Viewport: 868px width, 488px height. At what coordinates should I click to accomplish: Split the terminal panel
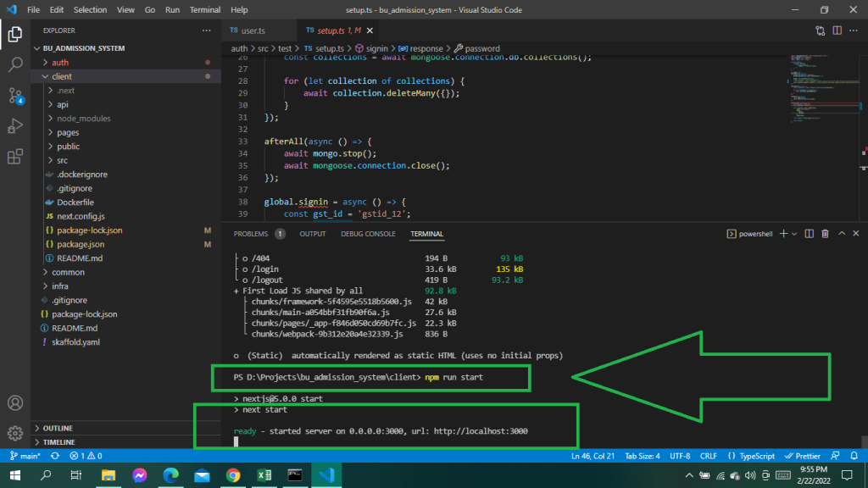(x=809, y=234)
